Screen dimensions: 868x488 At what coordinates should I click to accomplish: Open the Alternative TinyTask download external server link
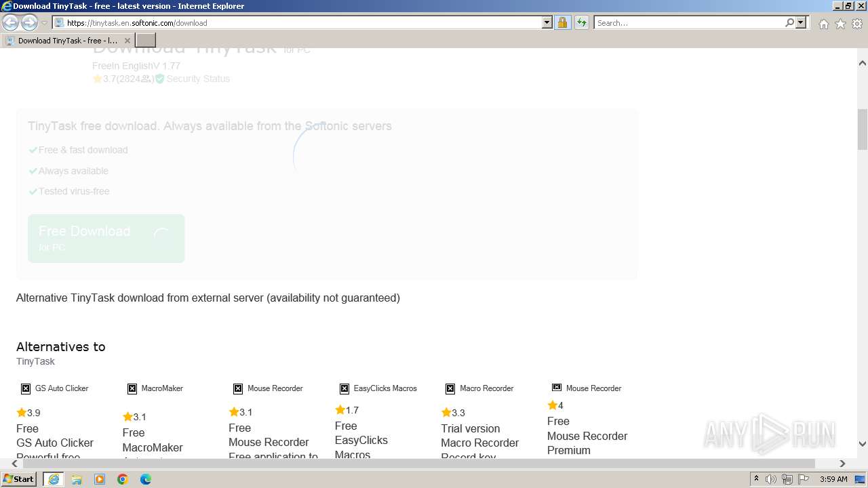tap(208, 298)
